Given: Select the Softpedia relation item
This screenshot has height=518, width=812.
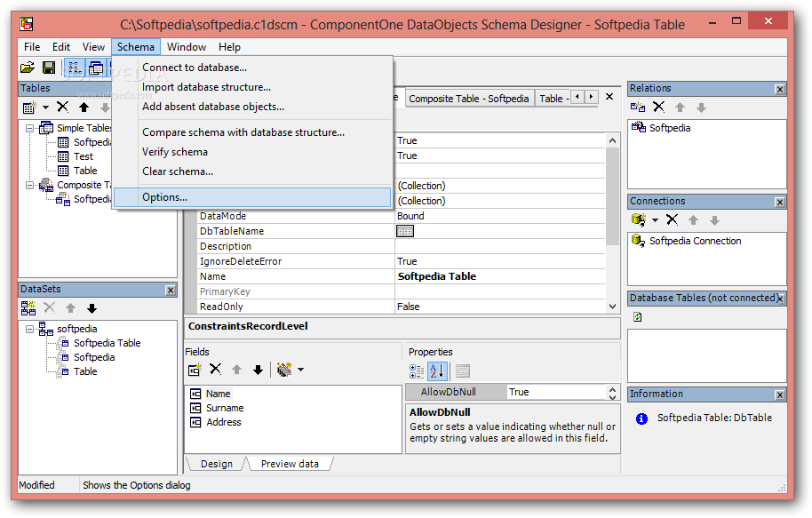Looking at the screenshot, I should 670,128.
